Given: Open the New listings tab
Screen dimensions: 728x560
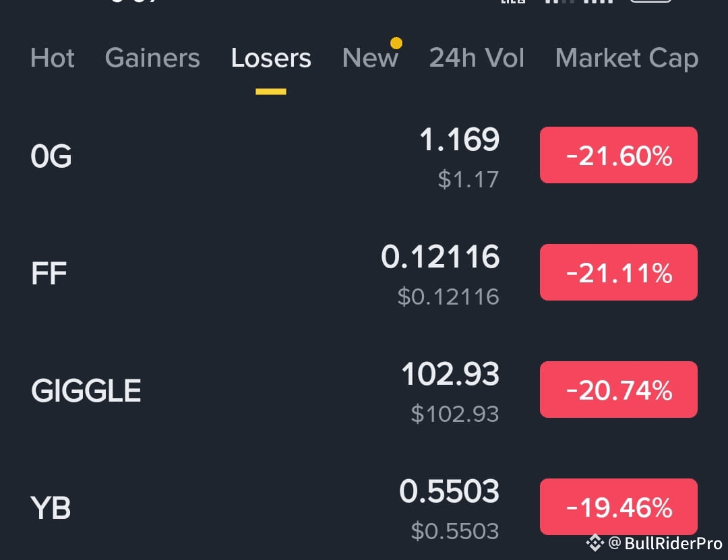Looking at the screenshot, I should [370, 59].
